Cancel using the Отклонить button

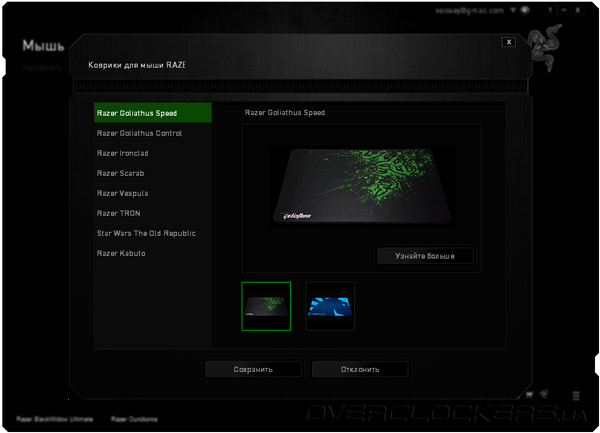click(x=360, y=370)
